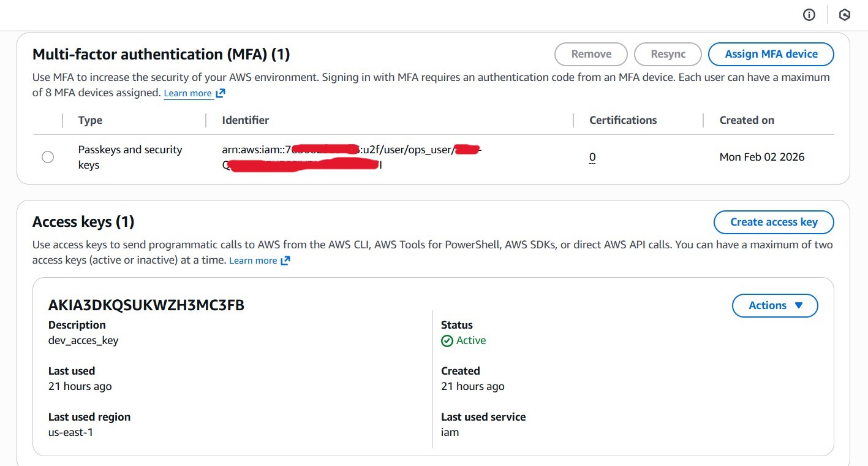This screenshot has height=466, width=868.
Task: Click the Resync button
Action: tap(668, 54)
